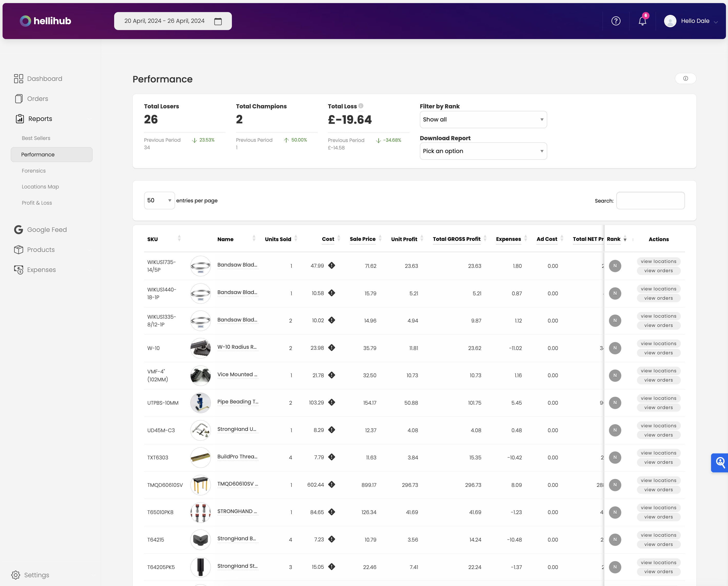Screen dimensions: 728x586
Task: Click the Total Loss info tooltip icon
Action: (361, 106)
